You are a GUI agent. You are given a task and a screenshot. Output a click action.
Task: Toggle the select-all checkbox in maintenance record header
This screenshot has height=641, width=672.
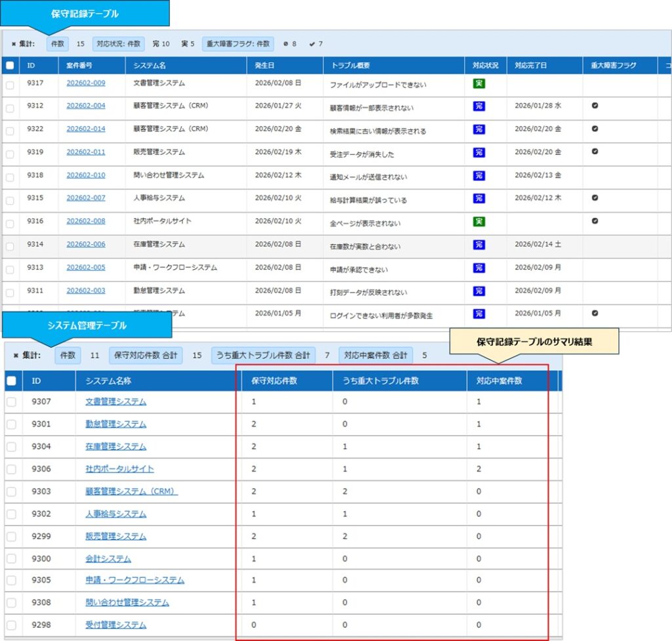pyautogui.click(x=10, y=66)
